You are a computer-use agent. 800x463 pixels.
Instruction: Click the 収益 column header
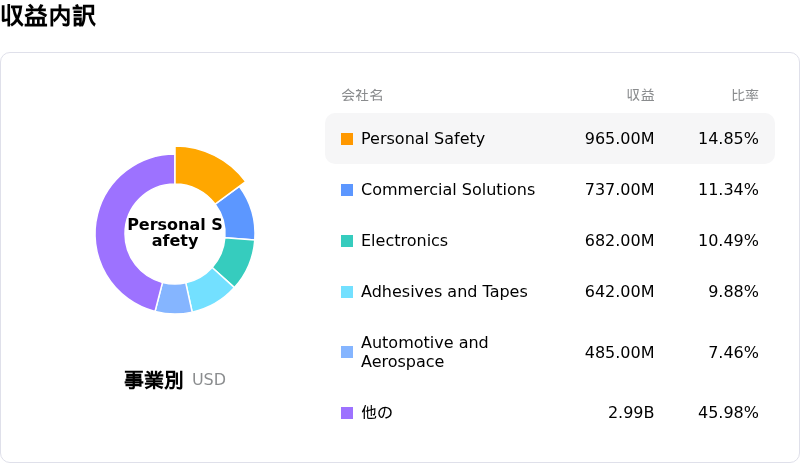pos(640,95)
